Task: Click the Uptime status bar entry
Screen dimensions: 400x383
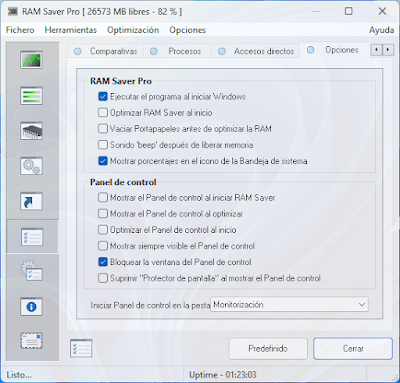Action: pyautogui.click(x=223, y=375)
